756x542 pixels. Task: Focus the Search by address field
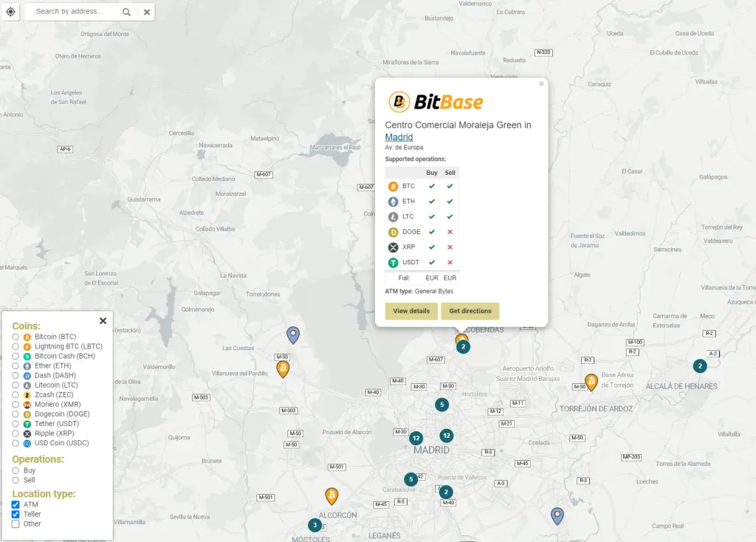pyautogui.click(x=74, y=12)
